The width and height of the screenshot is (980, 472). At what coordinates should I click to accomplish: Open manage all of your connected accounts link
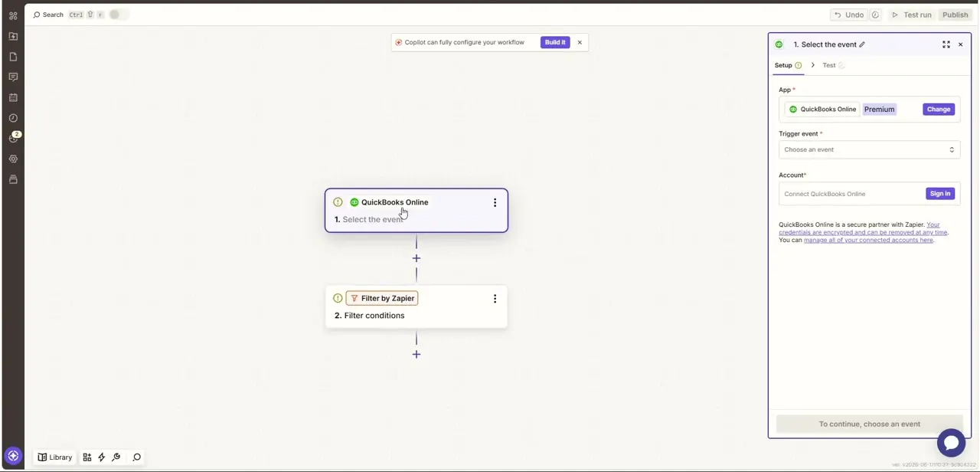click(868, 240)
